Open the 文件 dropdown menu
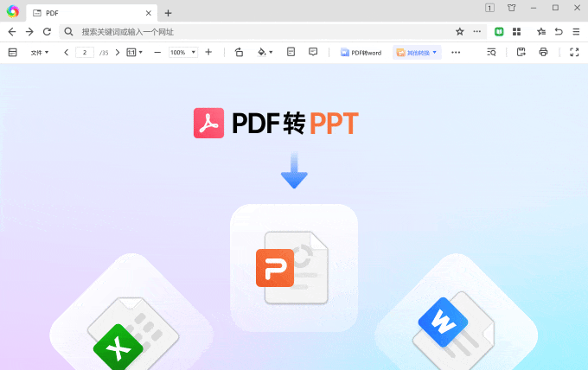This screenshot has width=588, height=370. click(x=40, y=53)
